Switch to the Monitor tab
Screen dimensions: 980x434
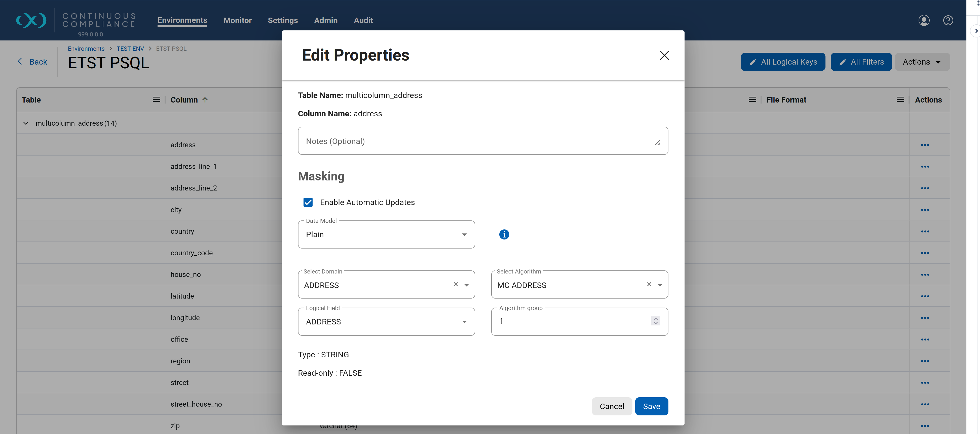coord(237,20)
